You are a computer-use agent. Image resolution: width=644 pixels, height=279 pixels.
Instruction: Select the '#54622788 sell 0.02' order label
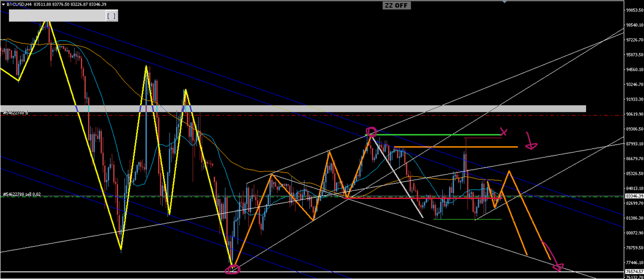[21, 195]
